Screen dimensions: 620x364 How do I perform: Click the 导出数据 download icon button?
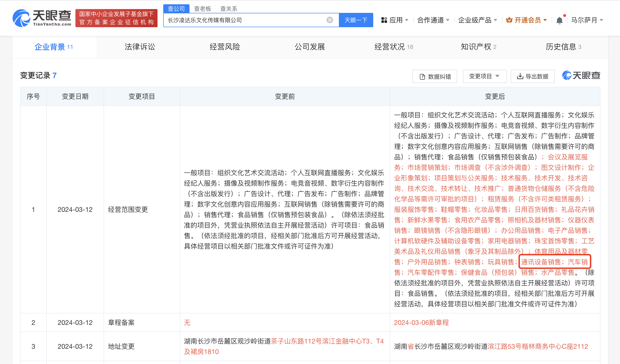click(x=532, y=77)
